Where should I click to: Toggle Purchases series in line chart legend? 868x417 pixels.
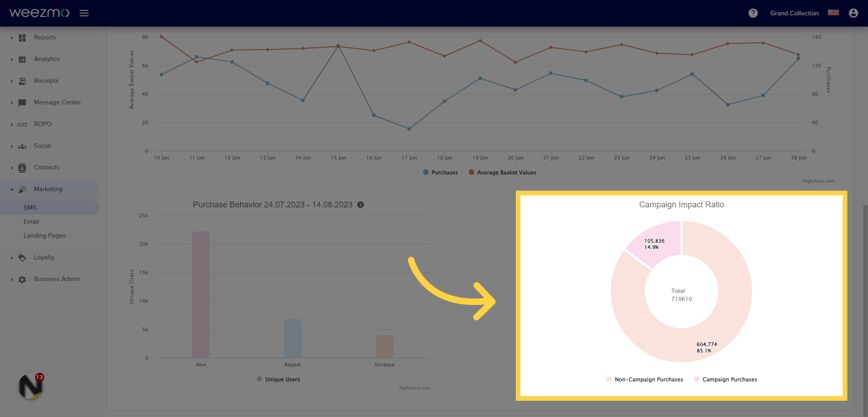coord(440,173)
